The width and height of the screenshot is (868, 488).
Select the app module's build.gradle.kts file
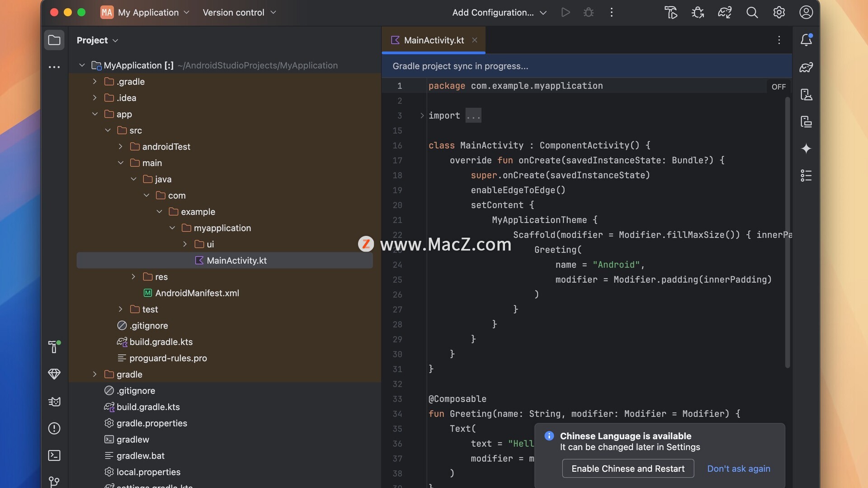coord(155,342)
